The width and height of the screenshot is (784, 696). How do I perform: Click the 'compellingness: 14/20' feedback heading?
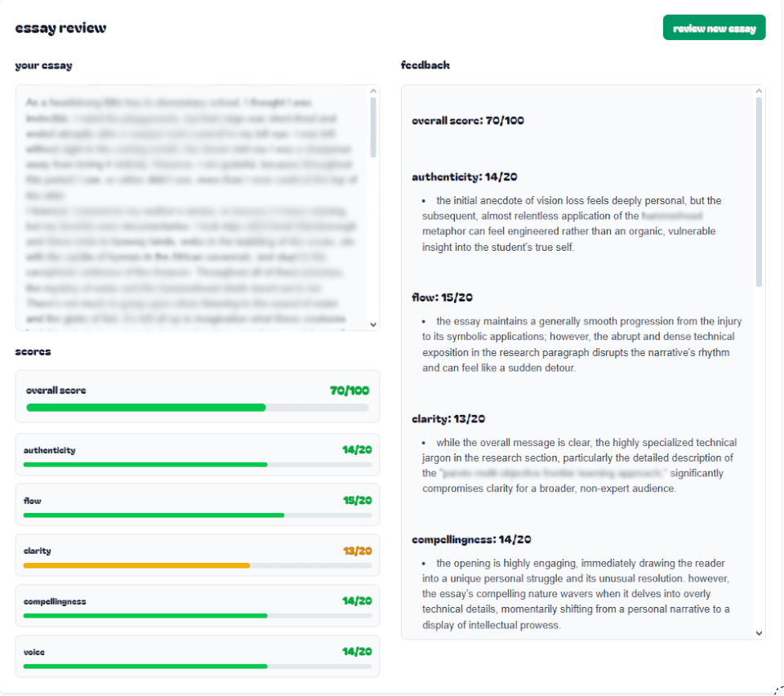point(471,539)
